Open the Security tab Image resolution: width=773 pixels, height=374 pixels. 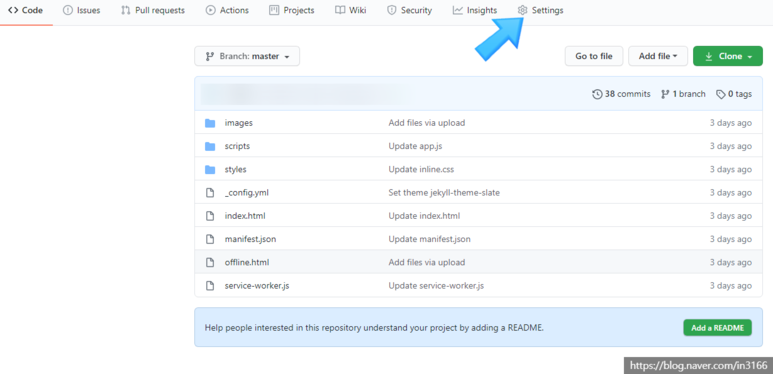[409, 10]
